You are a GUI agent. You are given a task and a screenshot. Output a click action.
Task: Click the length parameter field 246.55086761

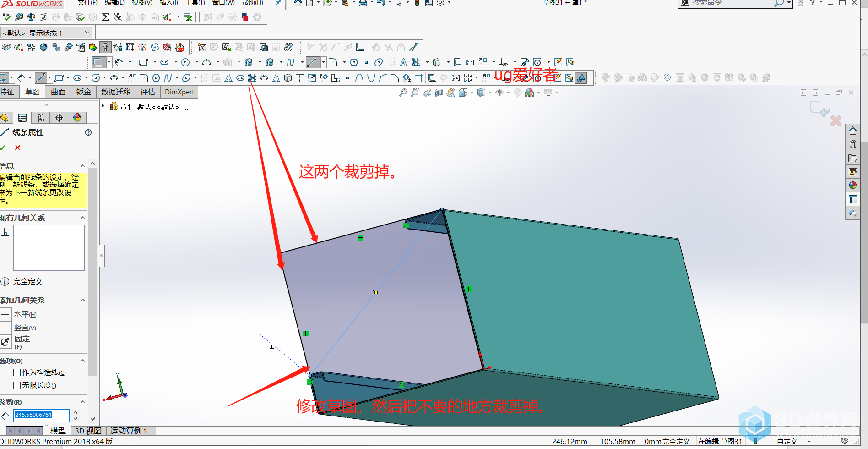41,415
